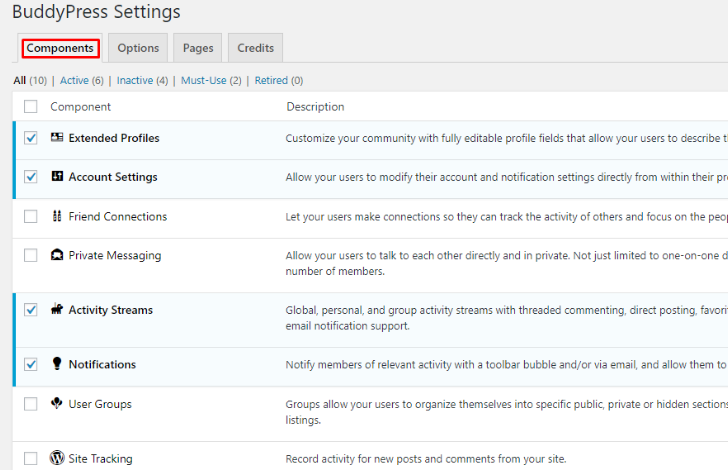Click the Notifications label
This screenshot has width=728, height=472.
coord(102,364)
